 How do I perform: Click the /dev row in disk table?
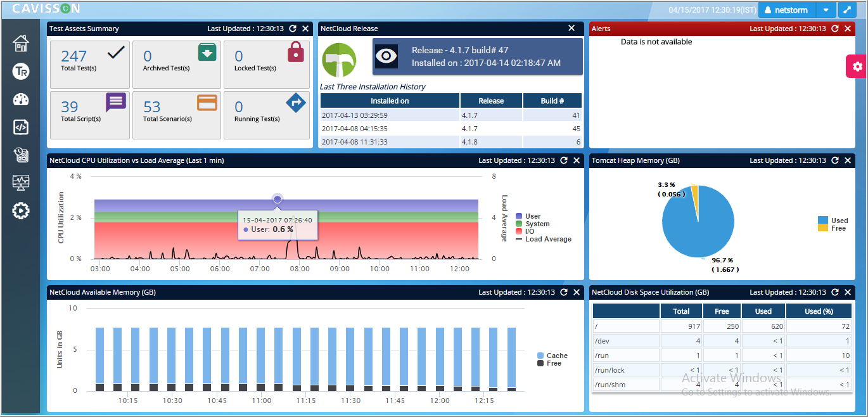pos(722,340)
